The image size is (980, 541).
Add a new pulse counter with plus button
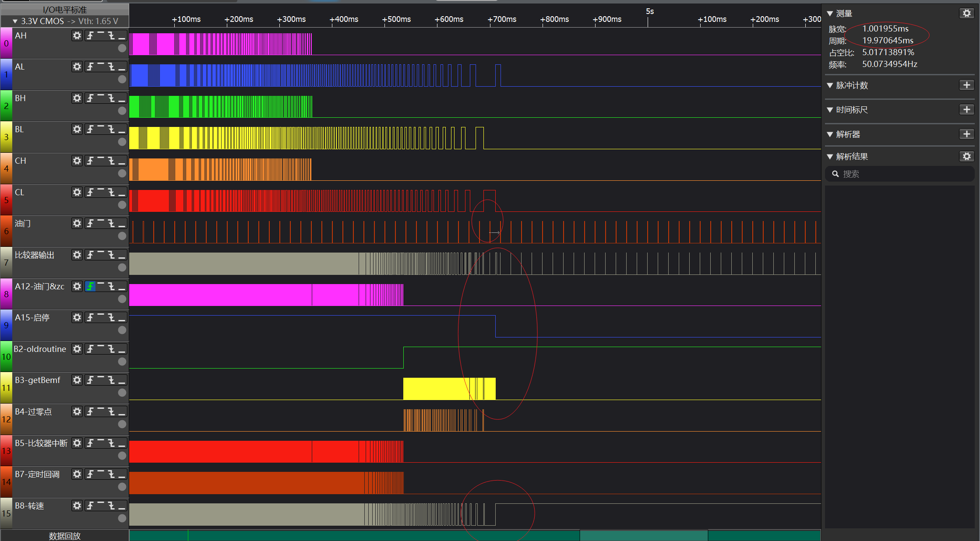pos(966,85)
